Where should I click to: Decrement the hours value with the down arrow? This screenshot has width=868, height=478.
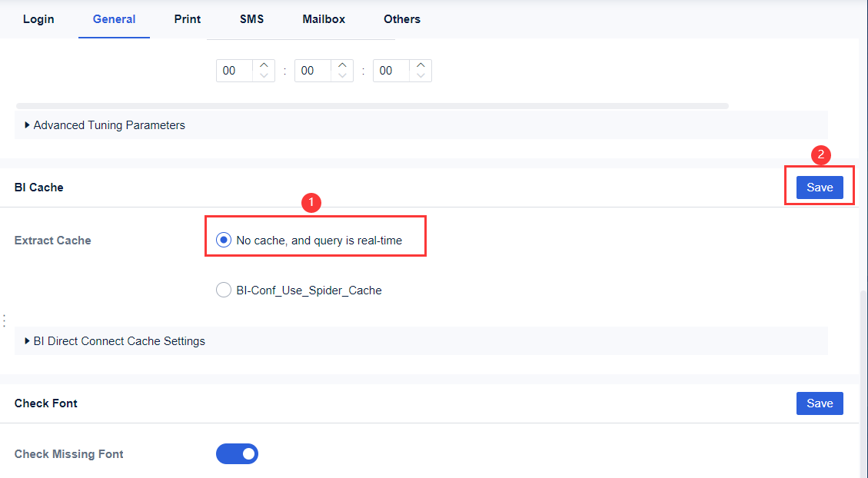(x=264, y=75)
